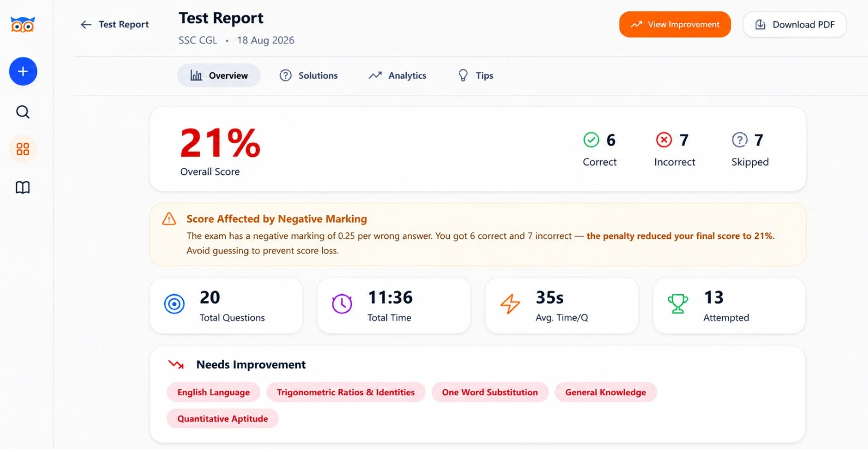The image size is (868, 449).
Task: Click the 11:36 total time value
Action: point(391,298)
